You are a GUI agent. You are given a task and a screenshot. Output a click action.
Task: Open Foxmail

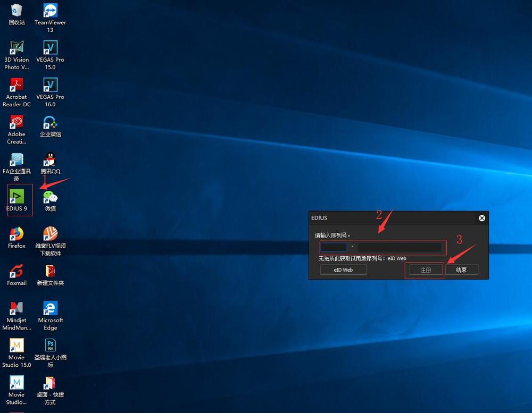pos(16,271)
